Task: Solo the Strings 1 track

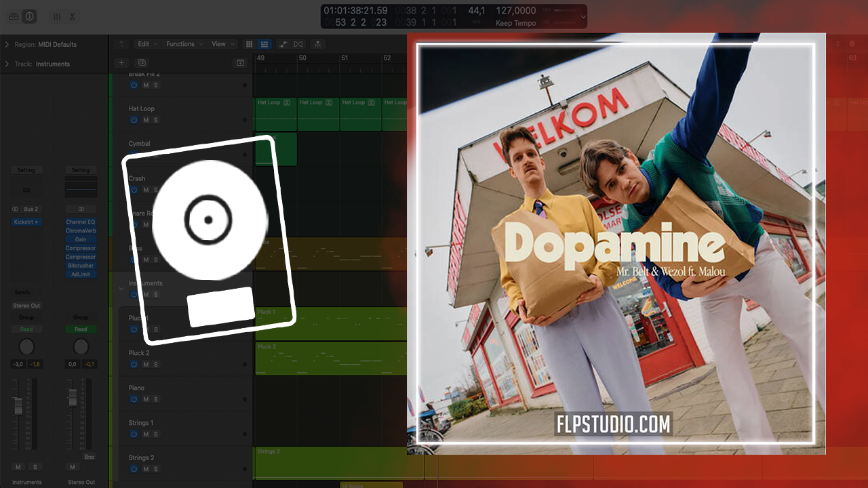Action: 156,434
